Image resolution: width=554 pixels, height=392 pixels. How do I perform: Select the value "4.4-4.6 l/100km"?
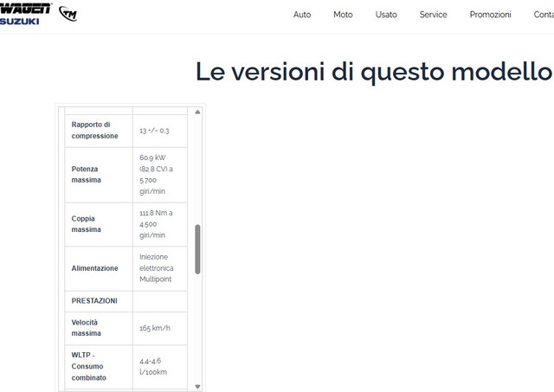coord(153,366)
